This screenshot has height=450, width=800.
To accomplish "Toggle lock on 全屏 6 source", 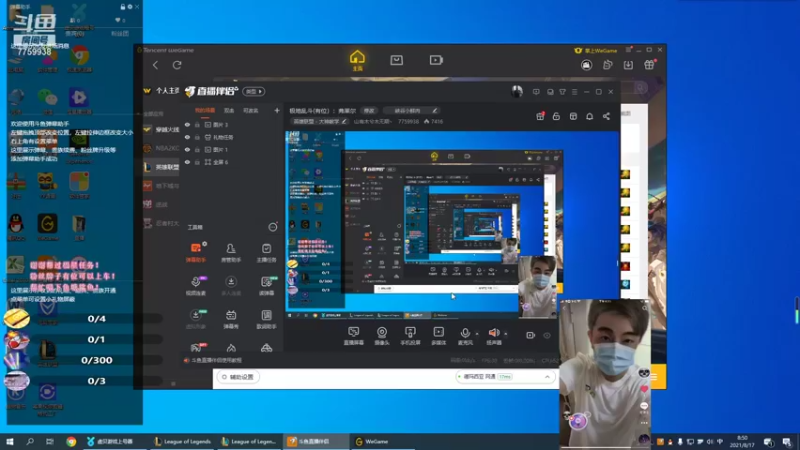I will (x=197, y=162).
